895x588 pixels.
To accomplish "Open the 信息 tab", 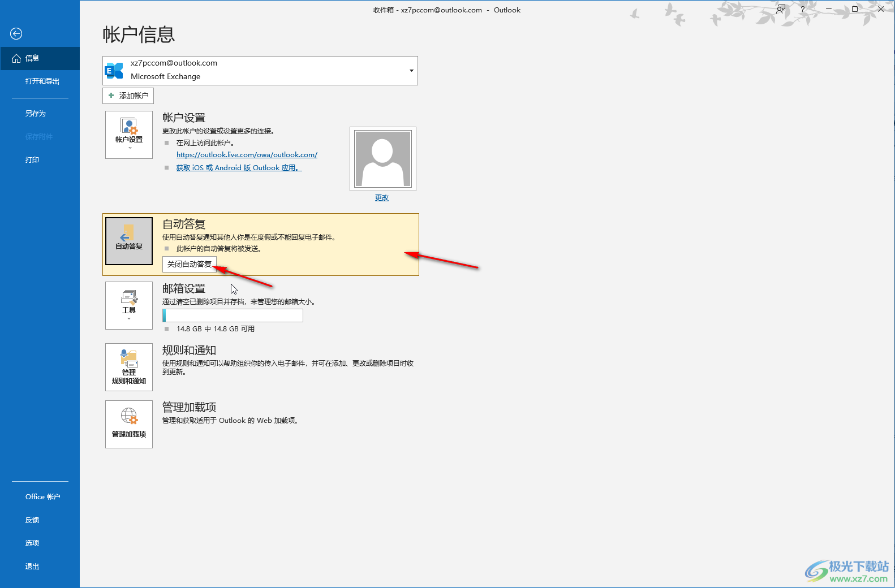I will [40, 58].
